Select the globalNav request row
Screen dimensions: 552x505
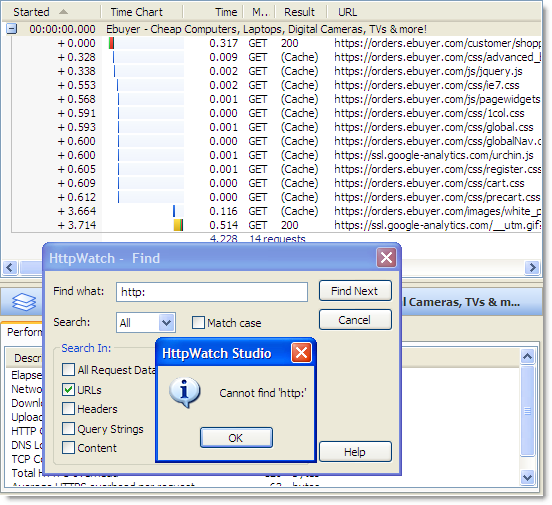pos(276,141)
